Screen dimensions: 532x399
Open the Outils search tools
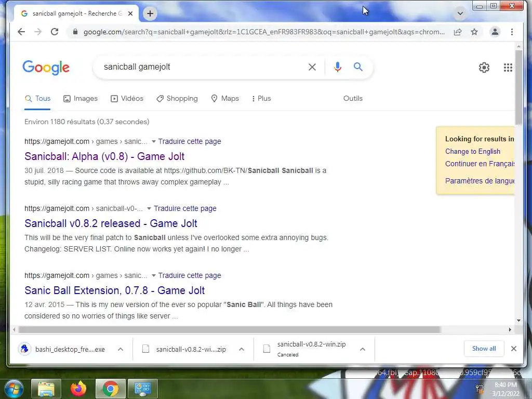(x=353, y=98)
